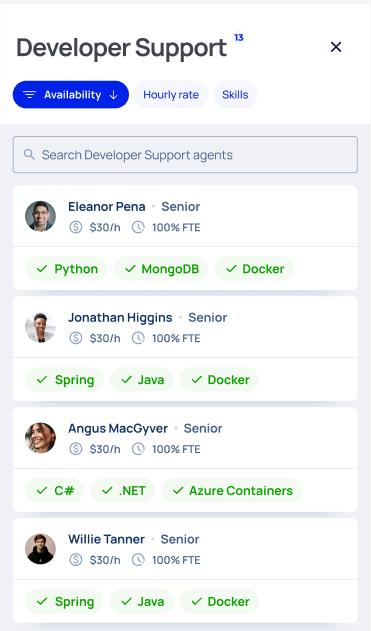Toggle the Availability sort direction arrow
371x631 pixels.
[x=113, y=95]
